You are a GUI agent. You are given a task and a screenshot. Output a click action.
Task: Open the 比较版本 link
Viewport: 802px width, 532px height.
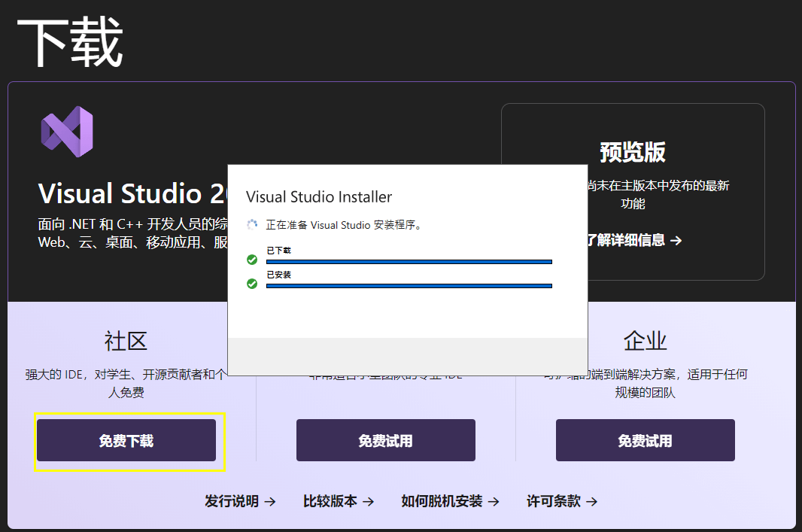(338, 501)
